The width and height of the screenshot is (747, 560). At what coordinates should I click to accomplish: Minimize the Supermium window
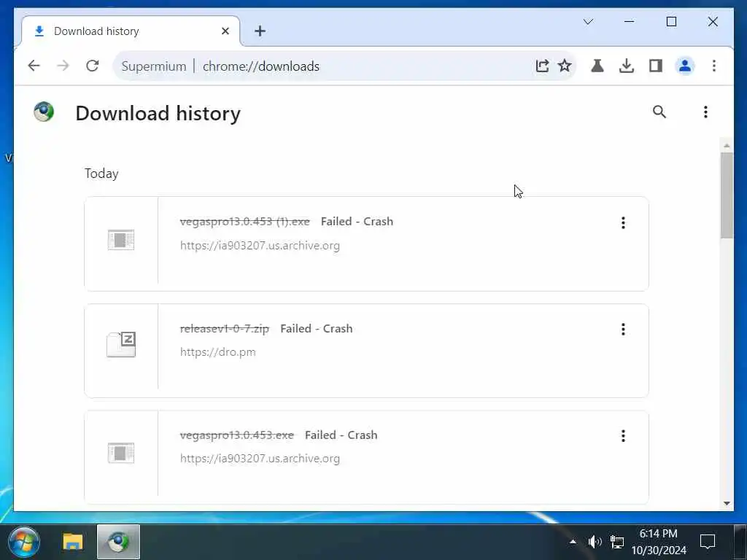point(630,22)
